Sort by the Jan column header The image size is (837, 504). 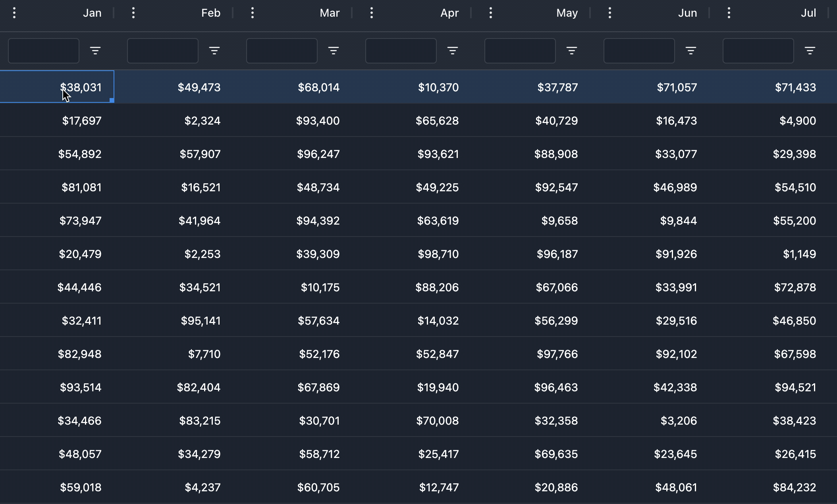tap(92, 13)
